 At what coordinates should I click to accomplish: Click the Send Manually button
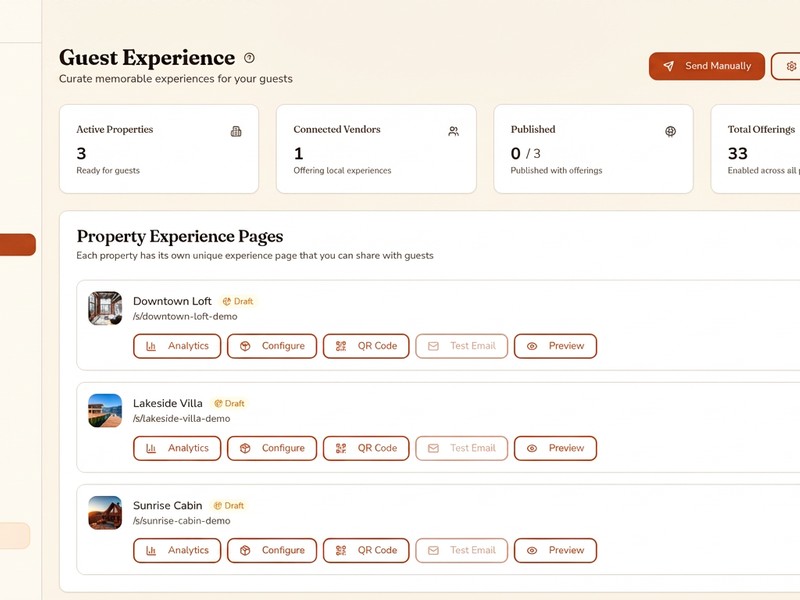707,65
